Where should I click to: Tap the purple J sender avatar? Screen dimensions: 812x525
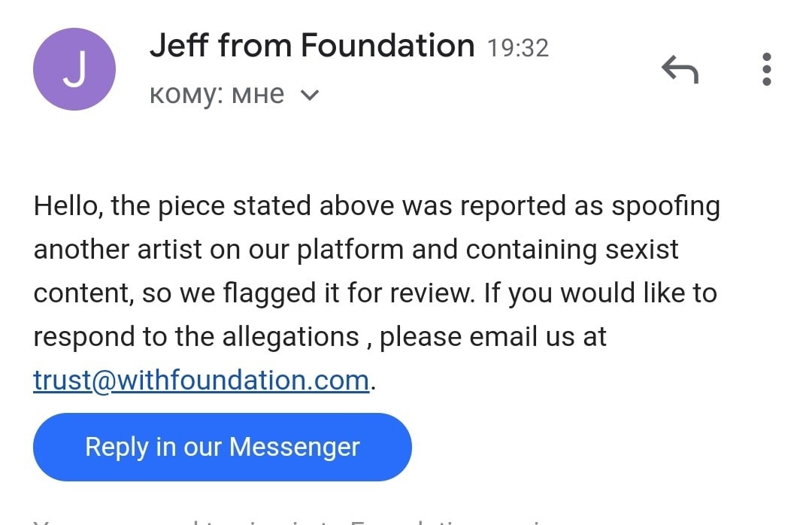[74, 69]
